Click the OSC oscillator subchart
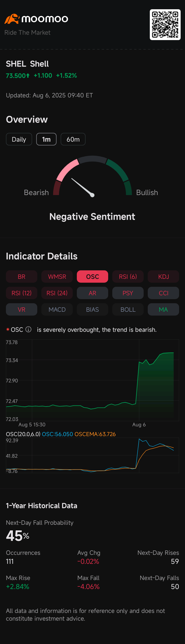The image size is (185, 644). [x=92, y=455]
